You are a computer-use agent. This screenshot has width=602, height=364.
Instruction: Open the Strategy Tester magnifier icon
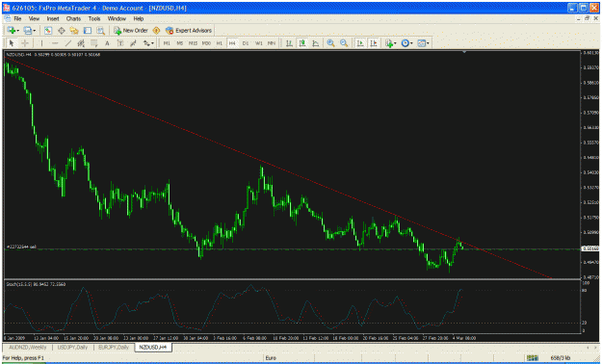(100, 31)
